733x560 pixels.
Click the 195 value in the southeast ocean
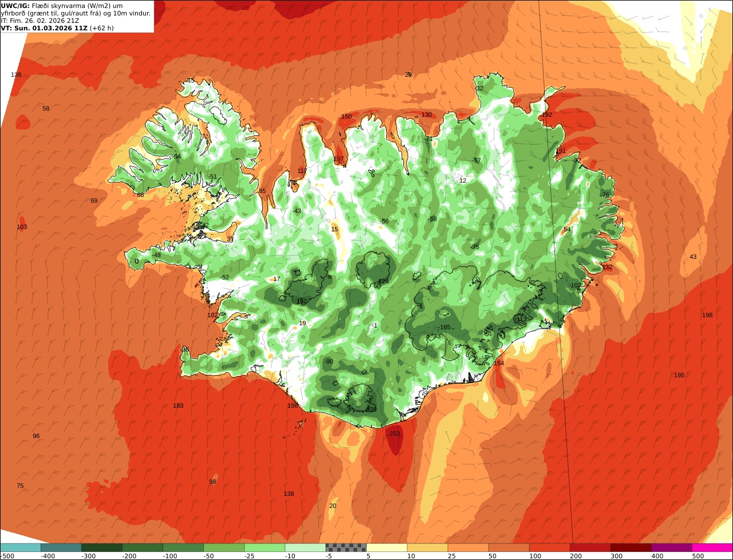coord(679,376)
